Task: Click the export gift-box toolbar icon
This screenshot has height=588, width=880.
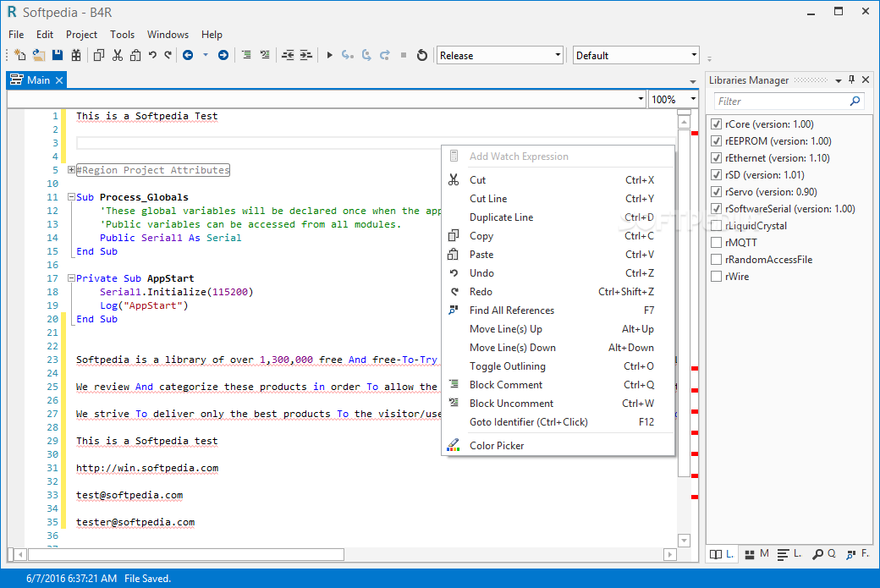Action: 76,55
